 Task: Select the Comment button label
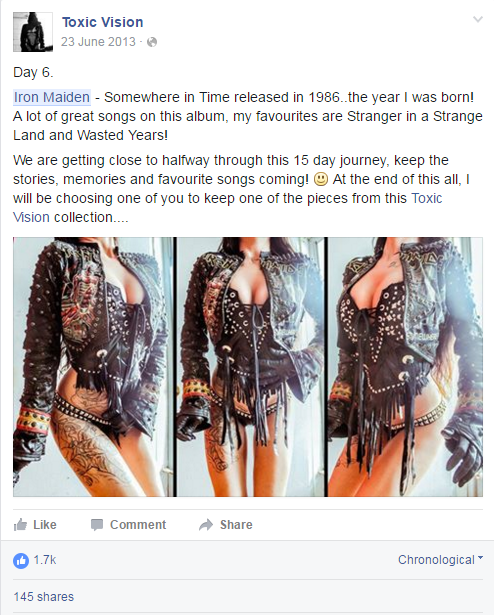coord(138,525)
